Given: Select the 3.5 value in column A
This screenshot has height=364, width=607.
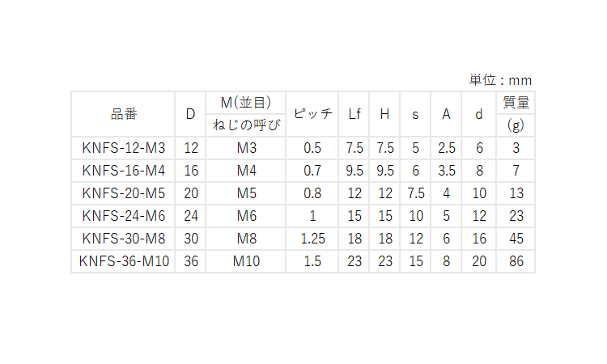Looking at the screenshot, I should click(446, 171).
